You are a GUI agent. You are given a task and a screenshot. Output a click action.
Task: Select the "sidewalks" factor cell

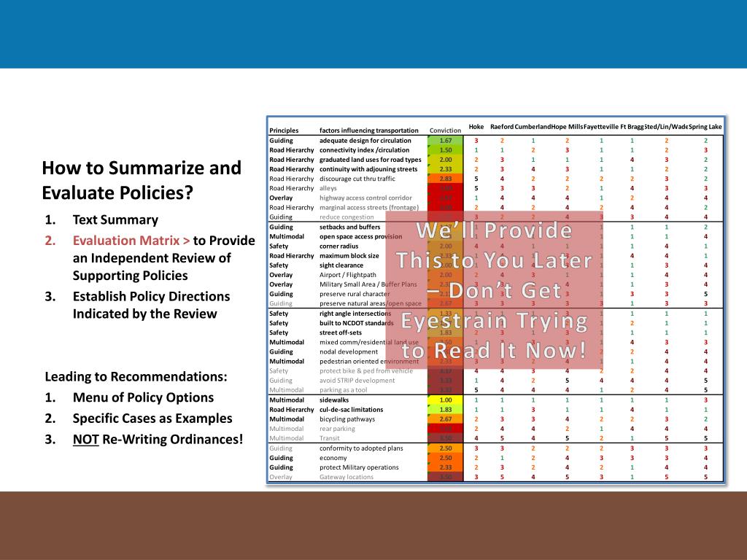tap(334, 400)
